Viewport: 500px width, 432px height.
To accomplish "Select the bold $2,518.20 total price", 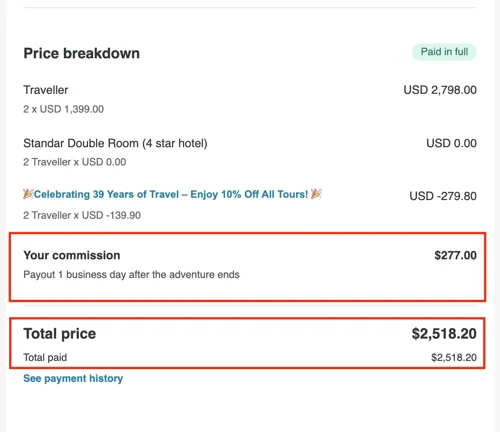I will [x=444, y=334].
